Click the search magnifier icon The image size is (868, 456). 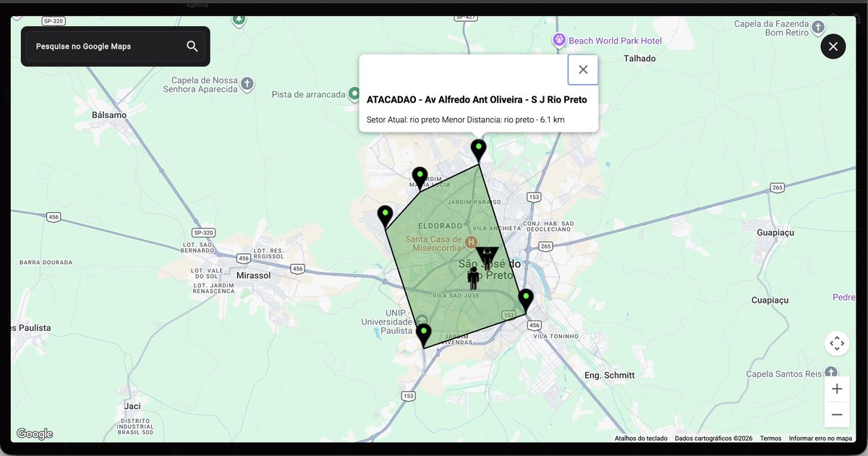192,46
